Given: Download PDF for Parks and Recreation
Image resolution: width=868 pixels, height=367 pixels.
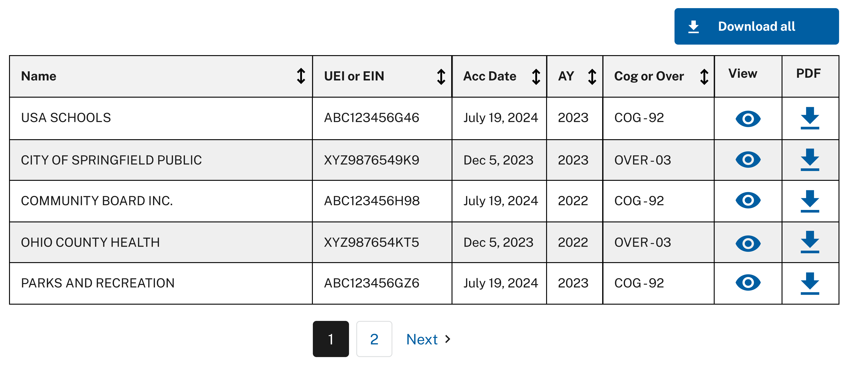Looking at the screenshot, I should tap(810, 283).
